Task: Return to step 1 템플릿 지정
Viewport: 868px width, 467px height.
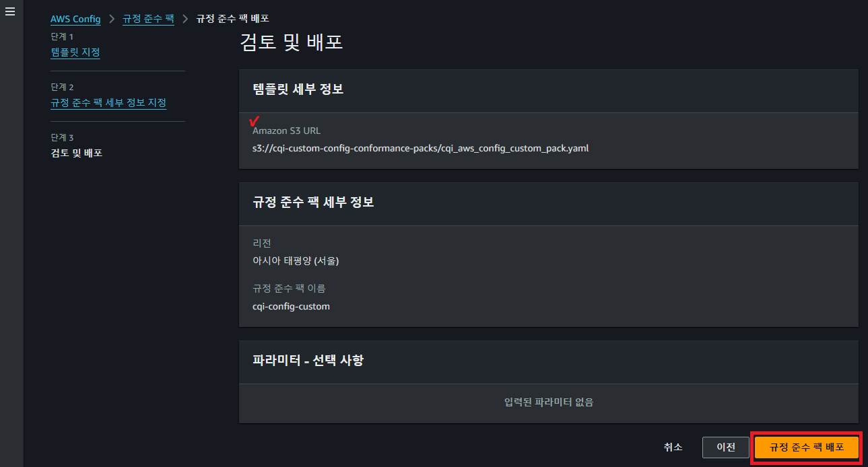Action: coord(75,52)
